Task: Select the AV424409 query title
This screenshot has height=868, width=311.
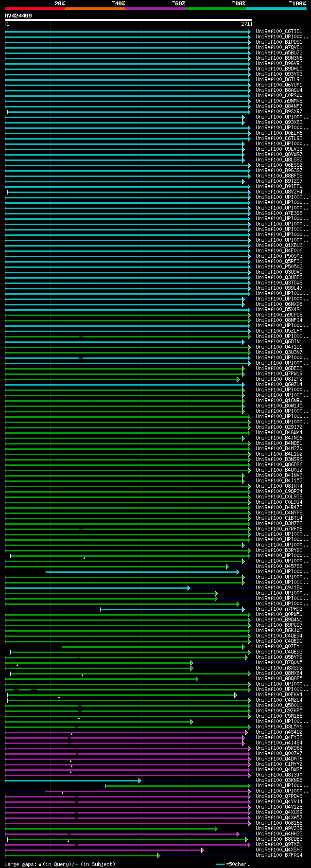Action: pyautogui.click(x=18, y=16)
